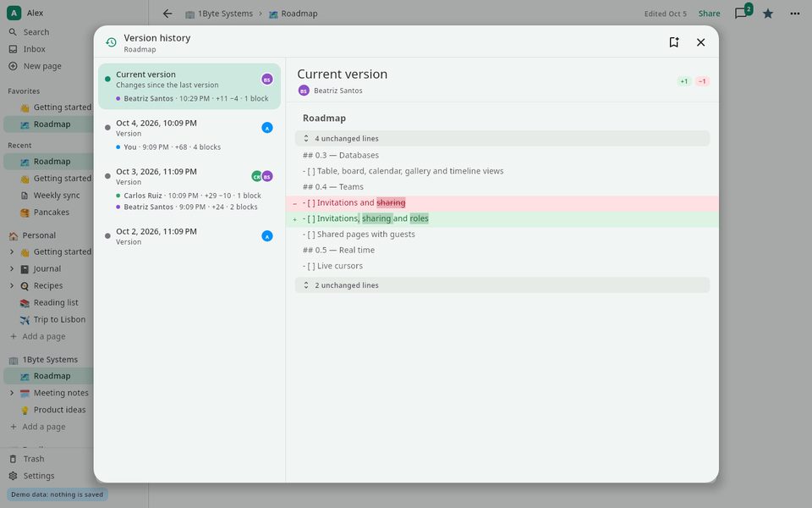Click the green +1 additions badge
812x508 pixels.
tap(684, 81)
